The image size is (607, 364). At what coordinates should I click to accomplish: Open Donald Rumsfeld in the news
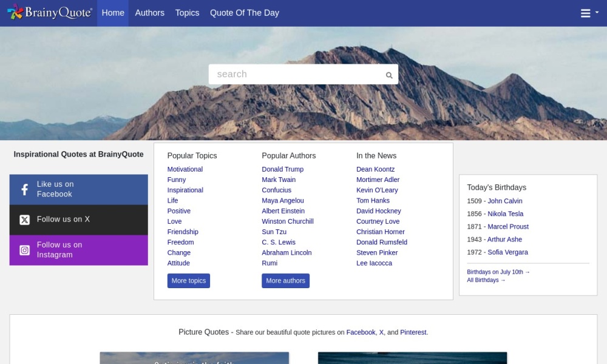tap(382, 242)
